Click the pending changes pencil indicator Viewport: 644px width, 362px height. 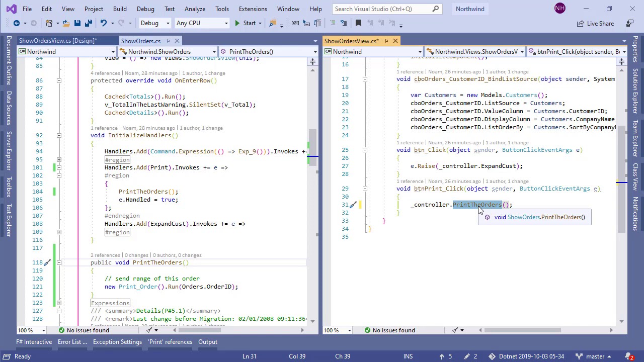click(470, 356)
